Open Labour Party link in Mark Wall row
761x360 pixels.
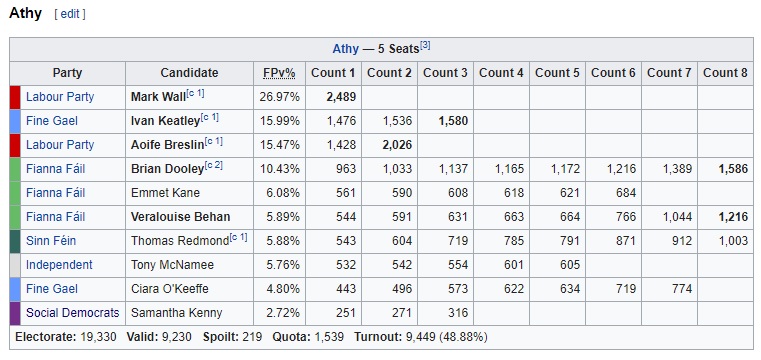coord(60,97)
